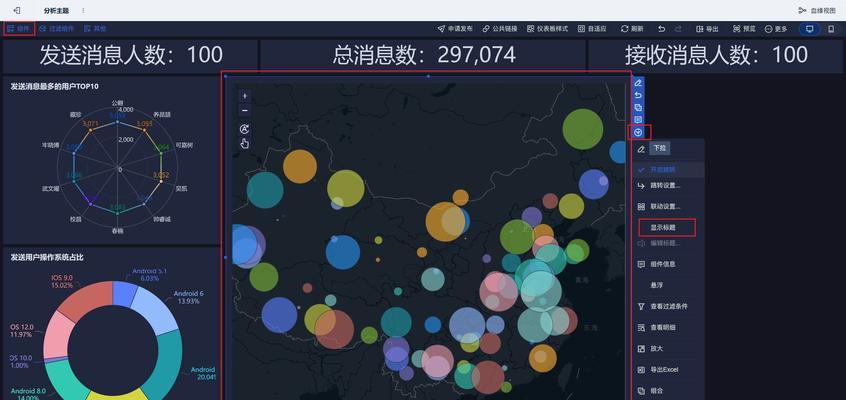Choose 编辑标题... in the menu

[x=668, y=243]
